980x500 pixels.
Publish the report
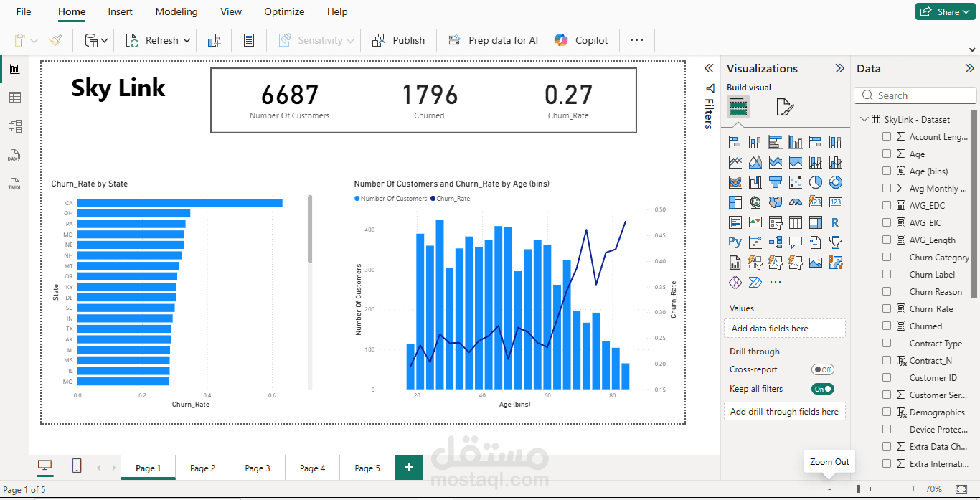point(398,40)
